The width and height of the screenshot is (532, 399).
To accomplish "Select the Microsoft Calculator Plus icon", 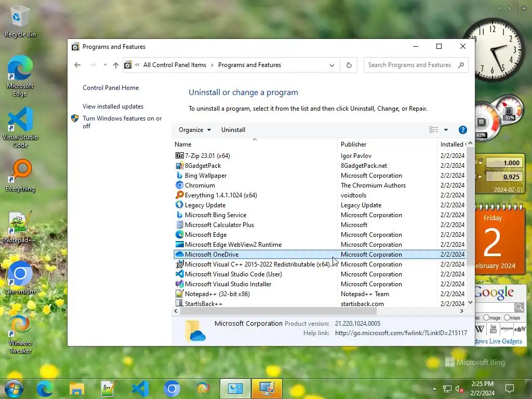I will 179,224.
